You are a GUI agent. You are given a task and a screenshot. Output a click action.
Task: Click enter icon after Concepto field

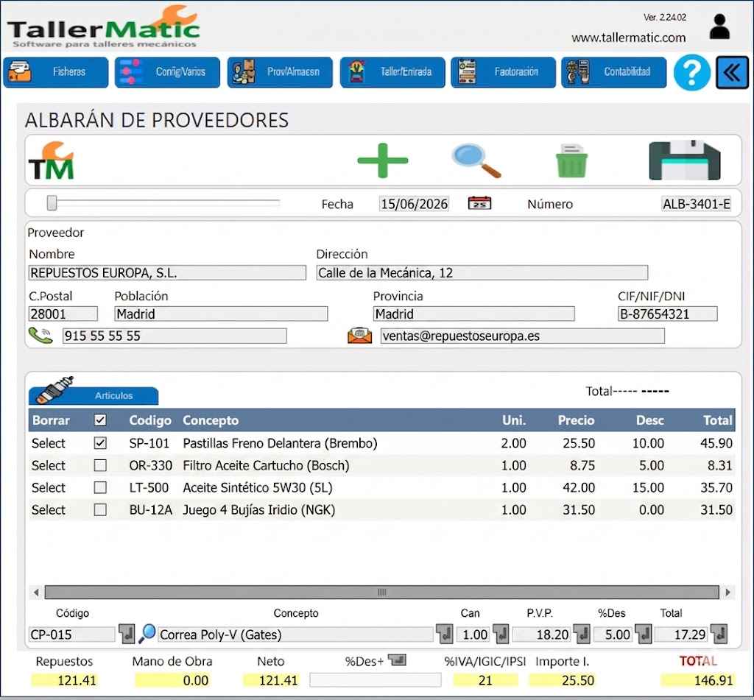pyautogui.click(x=444, y=634)
